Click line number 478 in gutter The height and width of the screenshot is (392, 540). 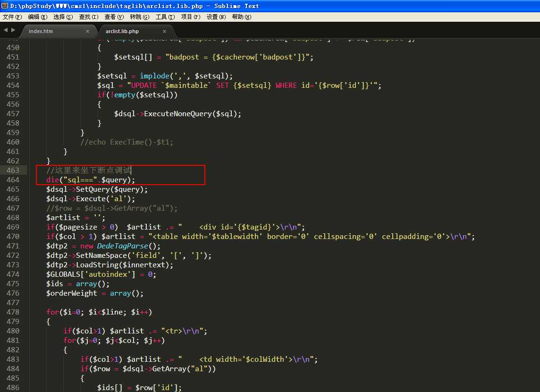pos(13,312)
